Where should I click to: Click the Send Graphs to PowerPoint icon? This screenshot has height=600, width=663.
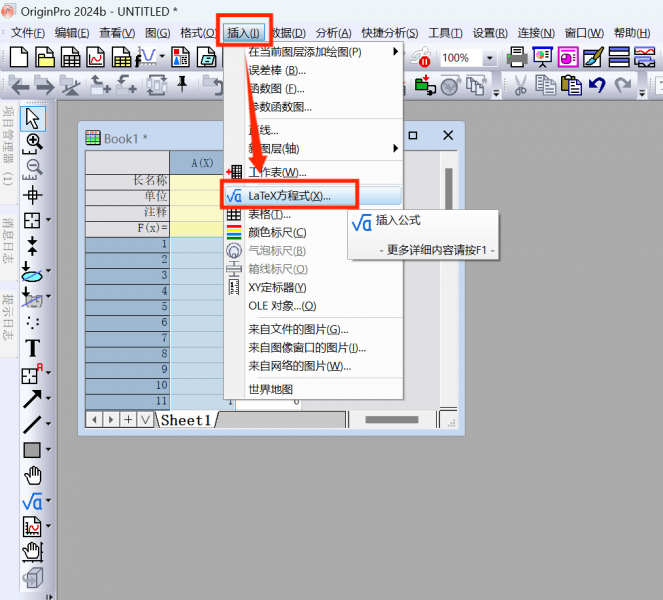pos(568,58)
